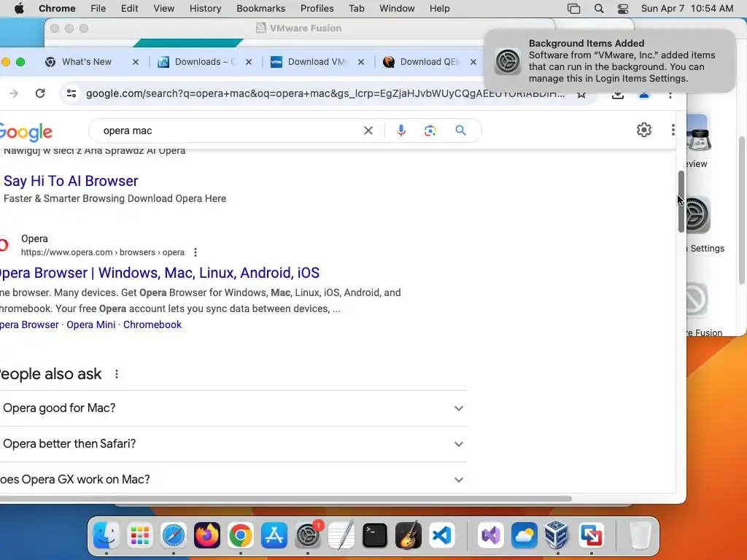The width and height of the screenshot is (747, 560).
Task: Launch Terminal from the Dock
Action: pos(375,535)
